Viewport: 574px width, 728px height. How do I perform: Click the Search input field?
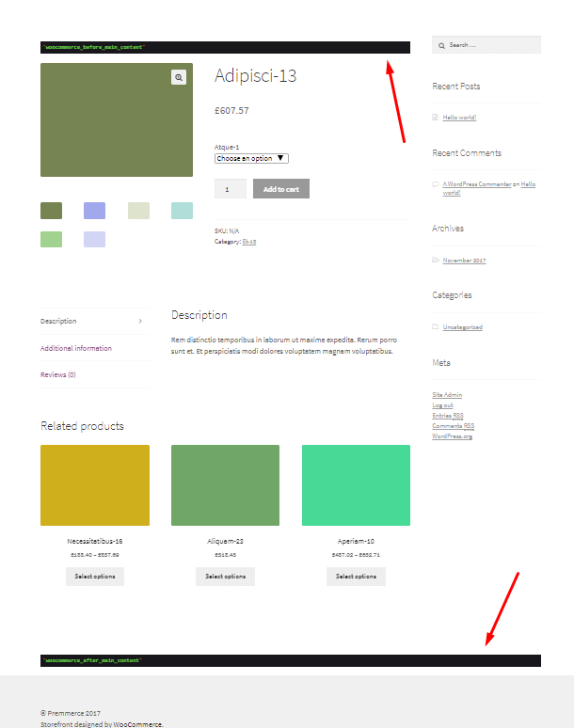pos(486,45)
